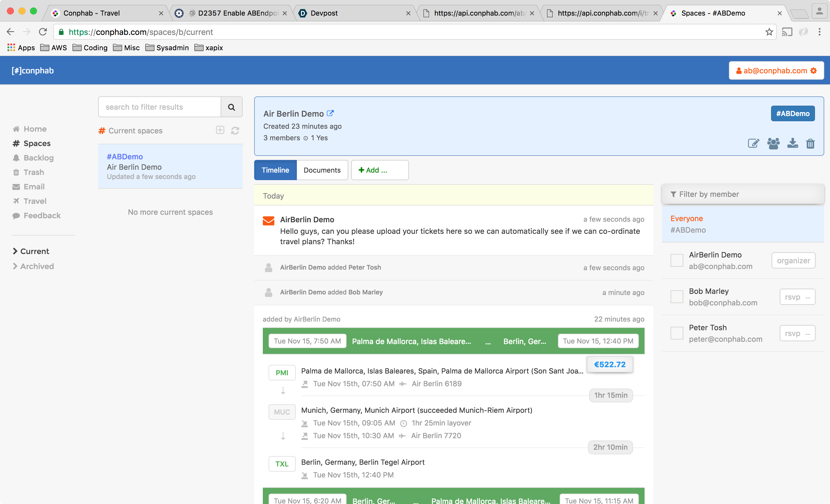
Task: Click the edit space pencil icon
Action: click(753, 143)
